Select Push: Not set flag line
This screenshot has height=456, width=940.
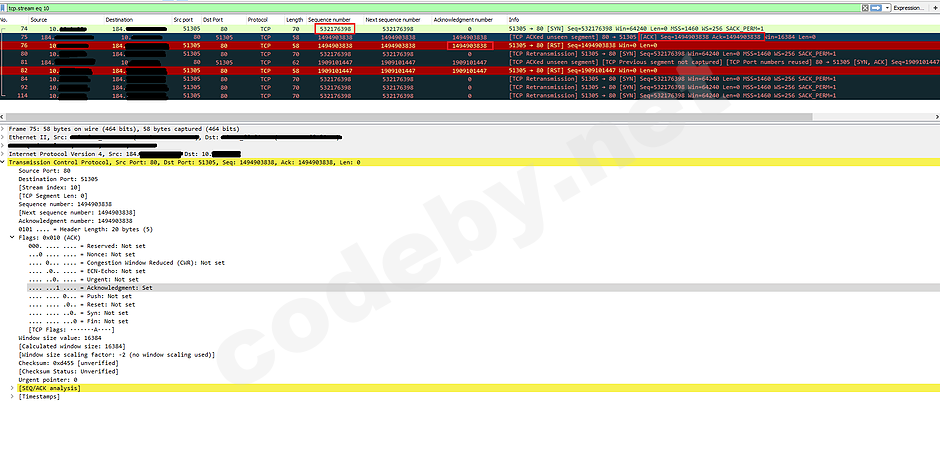[x=80, y=297]
